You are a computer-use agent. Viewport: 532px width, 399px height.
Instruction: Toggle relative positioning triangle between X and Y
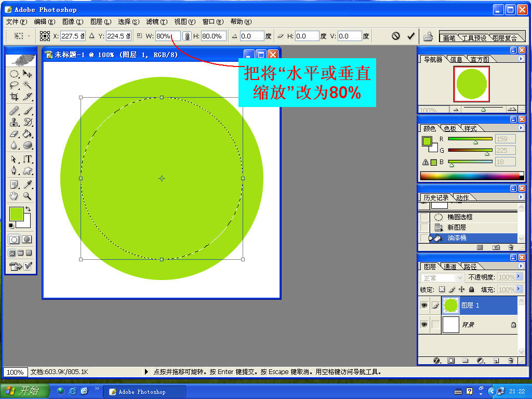pos(91,36)
